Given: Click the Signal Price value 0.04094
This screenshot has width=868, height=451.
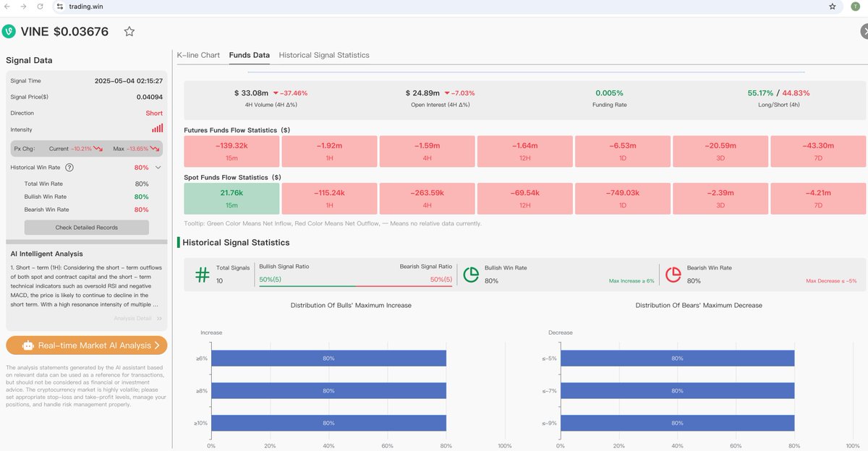Looking at the screenshot, I should [x=150, y=97].
